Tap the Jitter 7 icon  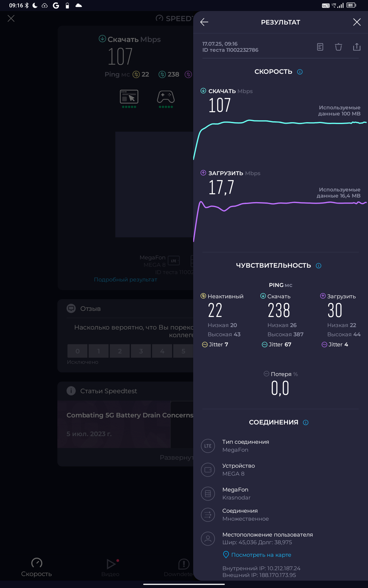[205, 345]
